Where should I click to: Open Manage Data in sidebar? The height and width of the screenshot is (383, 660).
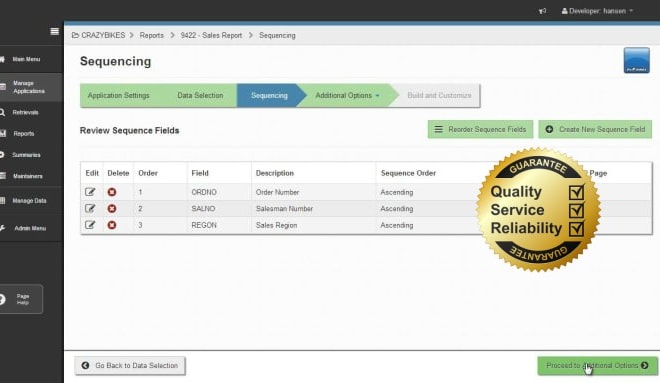point(29,201)
